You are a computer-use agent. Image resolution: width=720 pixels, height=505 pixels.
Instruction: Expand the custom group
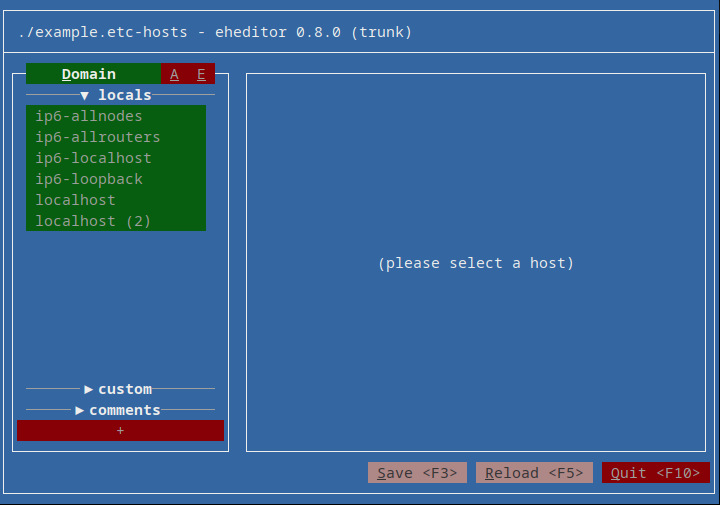[118, 389]
